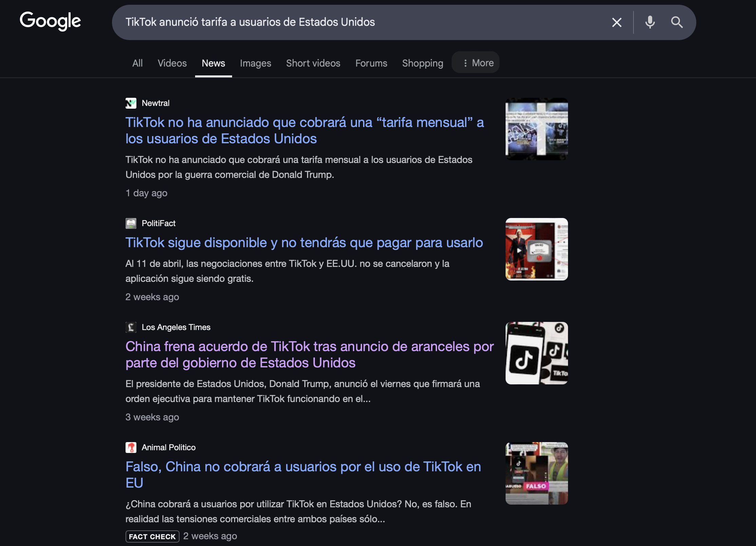756x546 pixels.
Task: Open 'China frena acuerdo de TikTok' headline
Action: 309,354
